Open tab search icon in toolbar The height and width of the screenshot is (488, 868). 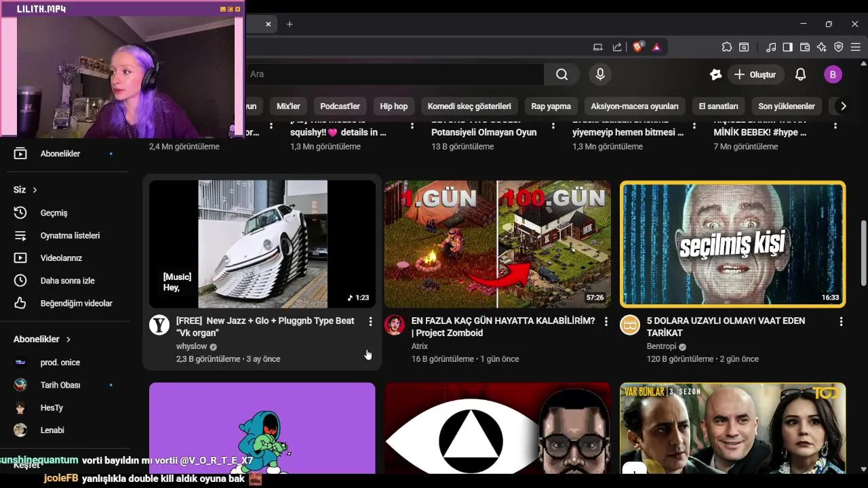pyautogui.click(x=744, y=47)
